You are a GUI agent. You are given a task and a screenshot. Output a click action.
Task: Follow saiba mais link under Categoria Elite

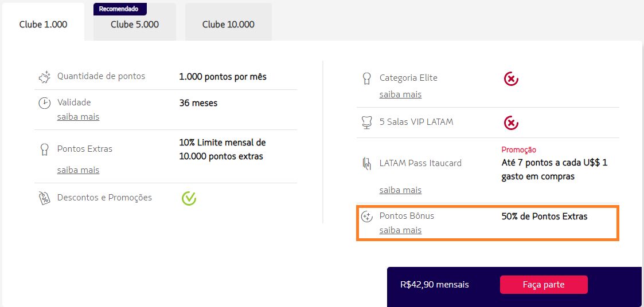coord(400,95)
